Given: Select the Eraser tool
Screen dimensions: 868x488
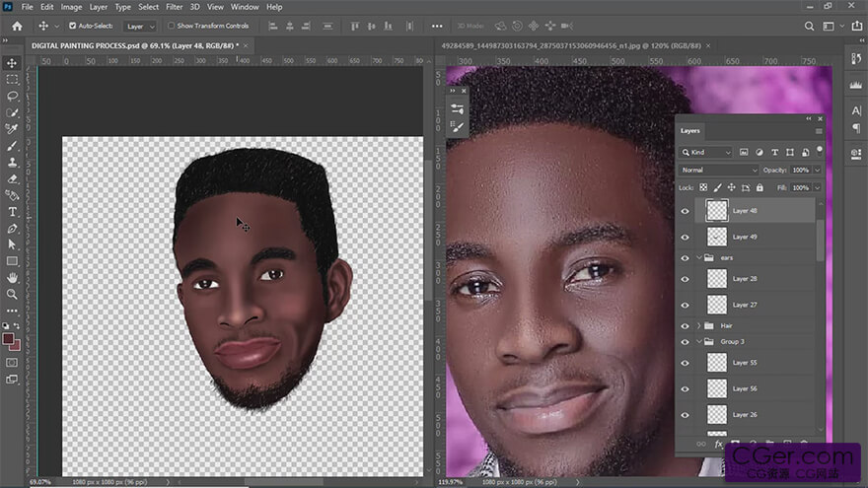Looking at the screenshot, I should (12, 179).
